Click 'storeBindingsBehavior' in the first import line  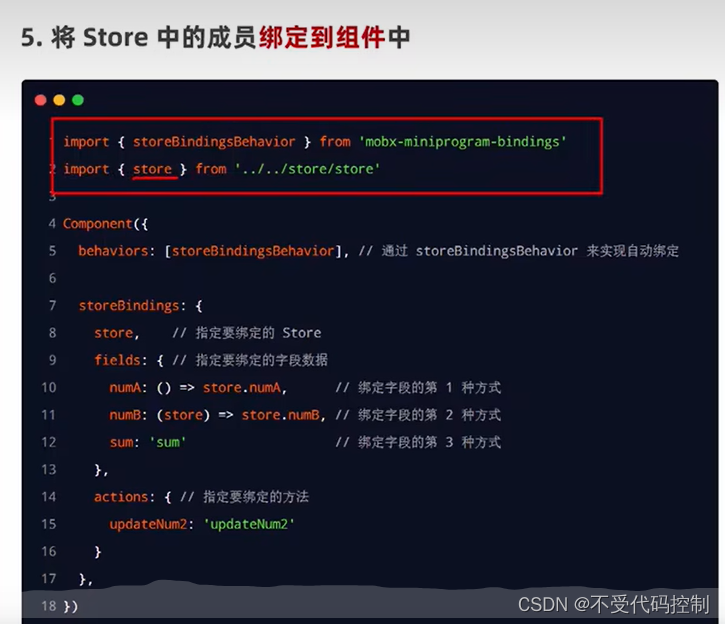pyautogui.click(x=214, y=142)
